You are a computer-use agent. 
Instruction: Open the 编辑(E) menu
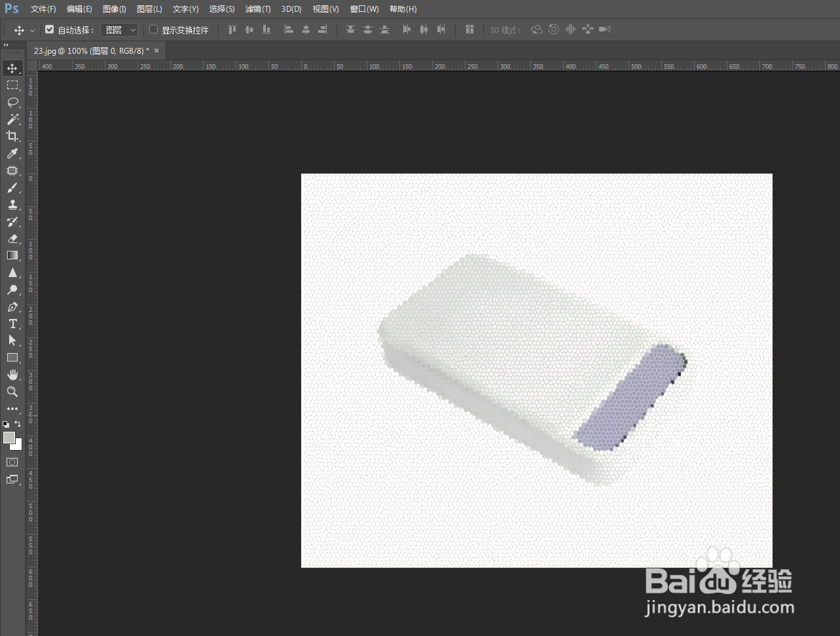pyautogui.click(x=79, y=9)
